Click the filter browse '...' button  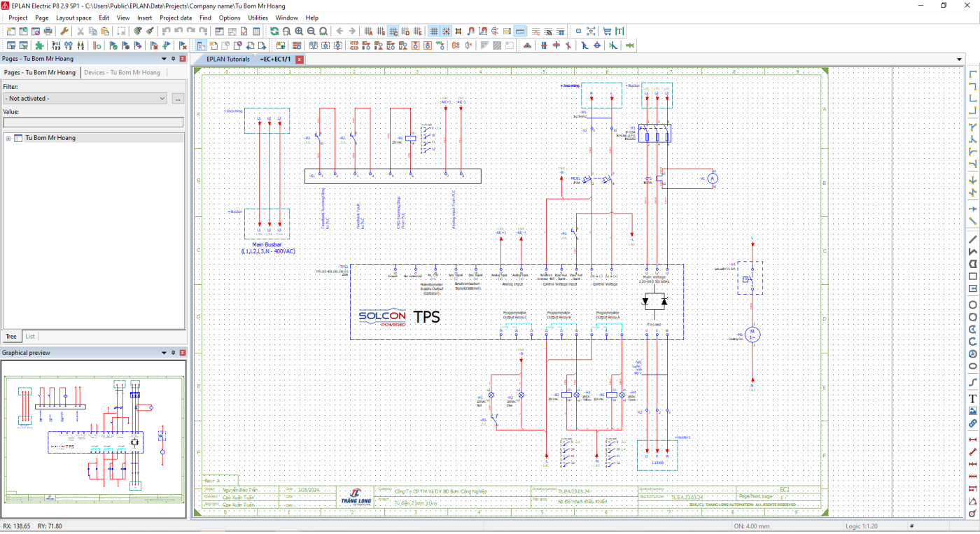pos(178,99)
